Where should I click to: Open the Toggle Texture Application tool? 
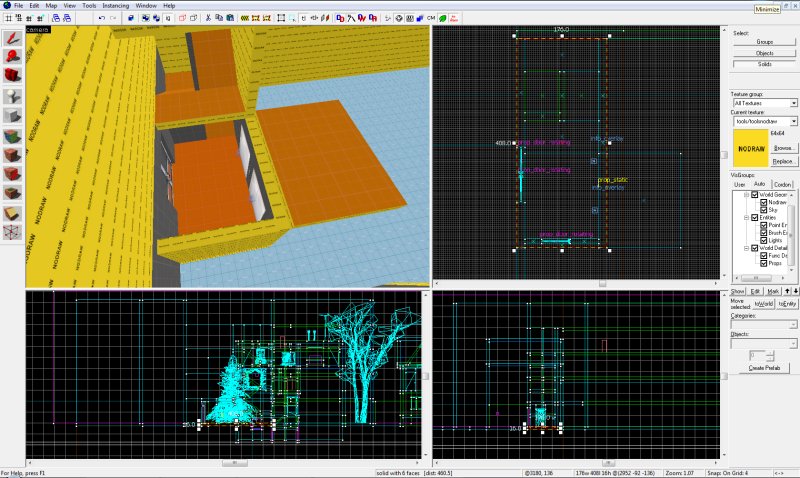click(12, 136)
